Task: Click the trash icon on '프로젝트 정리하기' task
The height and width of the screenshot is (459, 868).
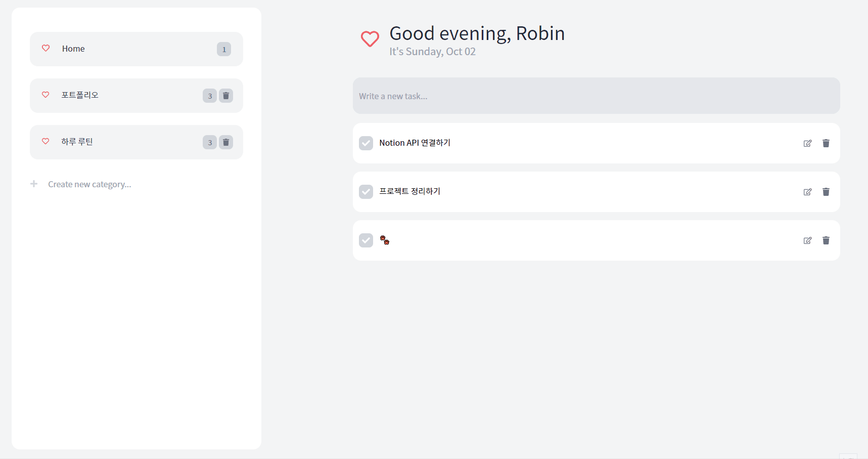Action: point(826,192)
